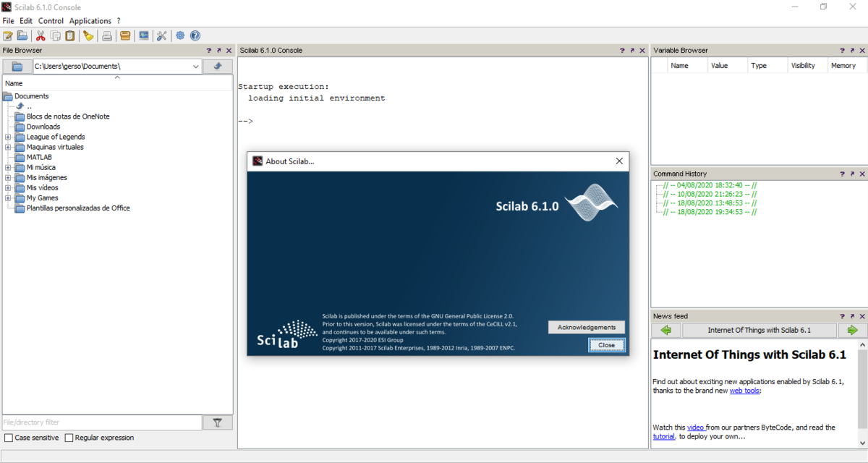Image resolution: width=868 pixels, height=463 pixels.
Task: Expand the Mis imágenes folder
Action: tap(8, 177)
